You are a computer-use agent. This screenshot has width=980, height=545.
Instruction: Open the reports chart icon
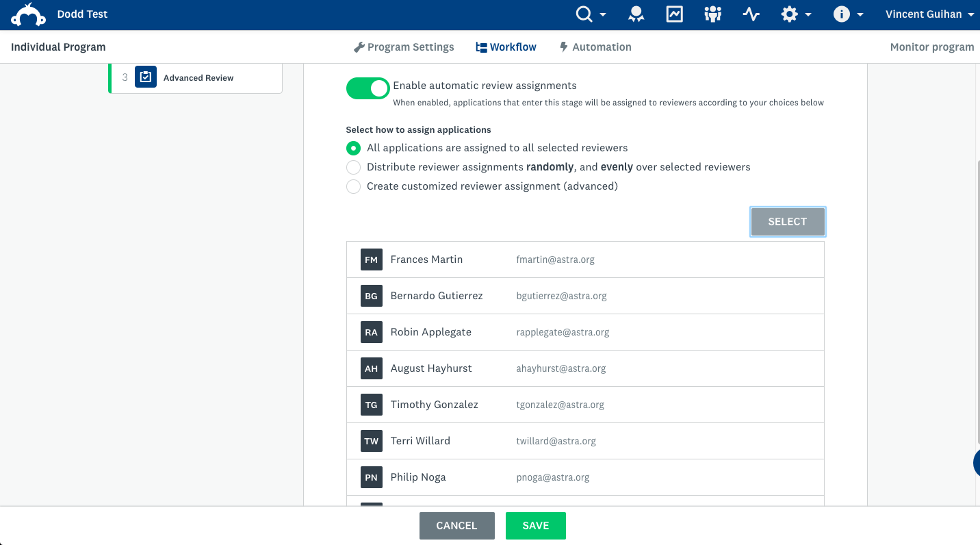pos(675,14)
